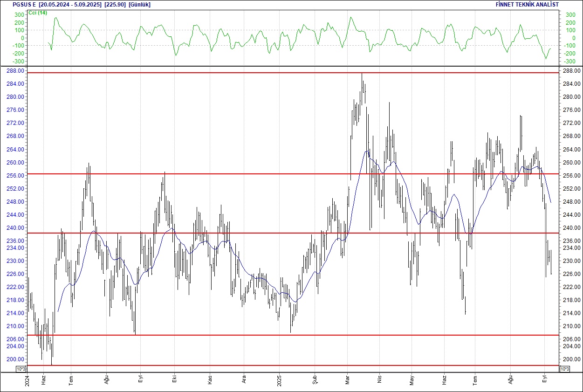Select the red horizontal line near 238.00
583x392 pixels.
(x=294, y=233)
